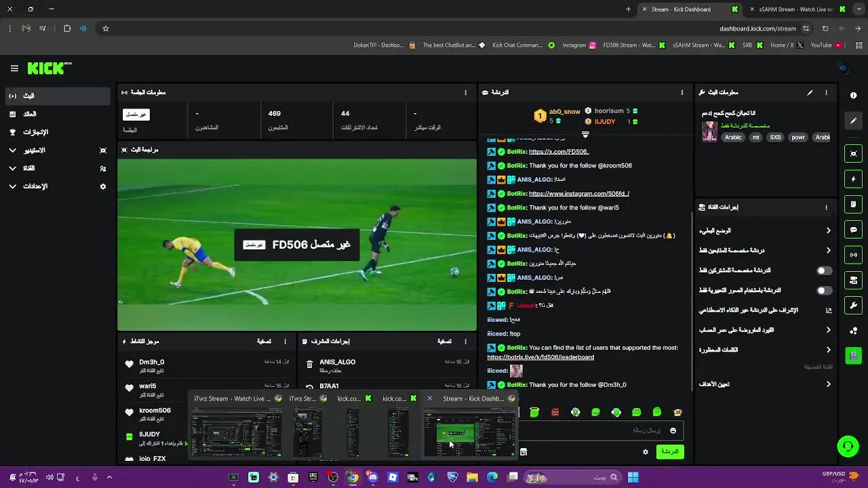
Task: Click the document notes icon in right toolbar
Action: click(x=854, y=204)
